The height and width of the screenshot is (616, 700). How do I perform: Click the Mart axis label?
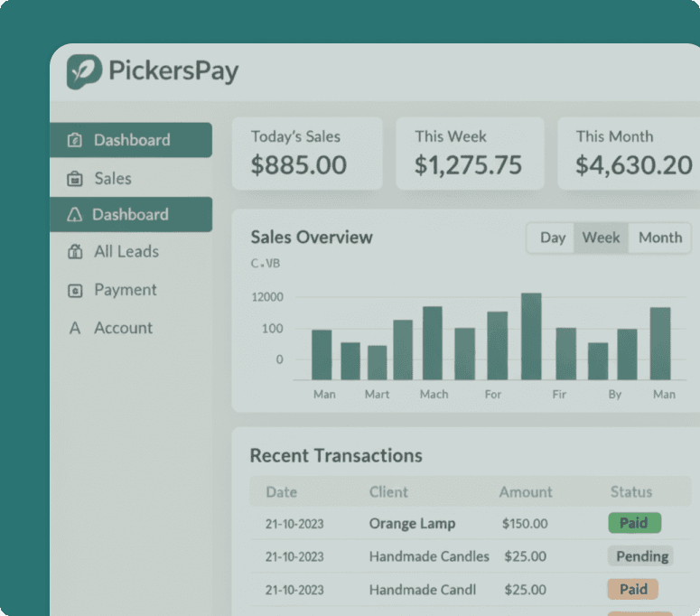[x=377, y=394]
